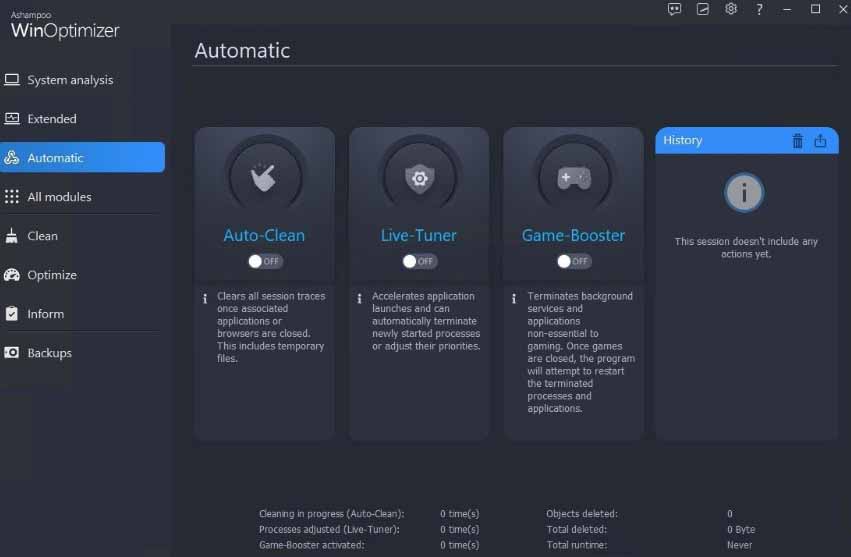
Task: Click the 'Total deleted:' label
Action: 576,529
